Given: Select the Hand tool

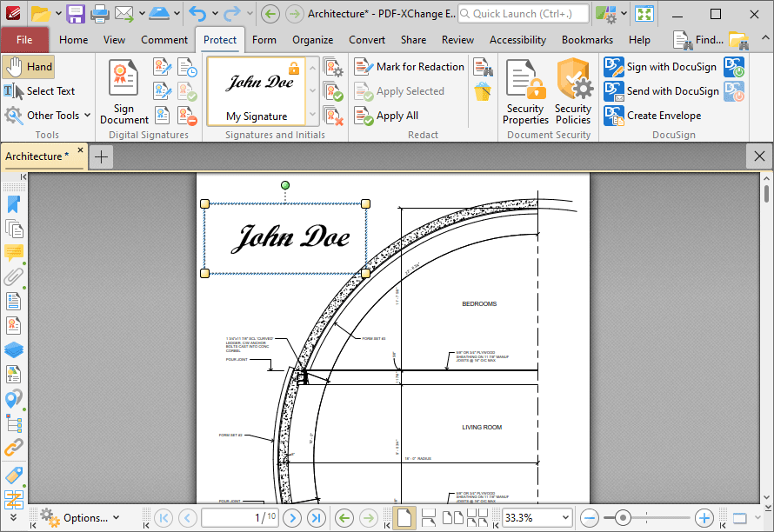Looking at the screenshot, I should coord(29,66).
